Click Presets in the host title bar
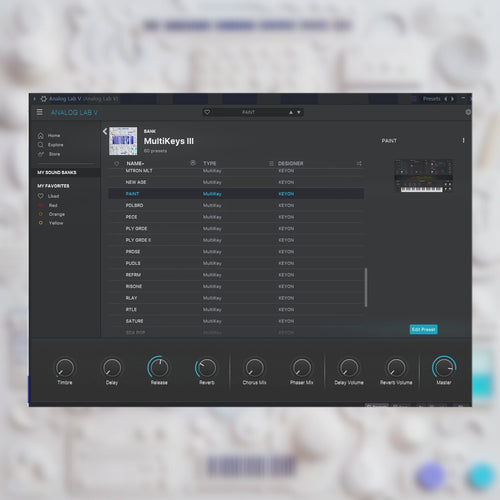500x500 pixels. [431, 99]
